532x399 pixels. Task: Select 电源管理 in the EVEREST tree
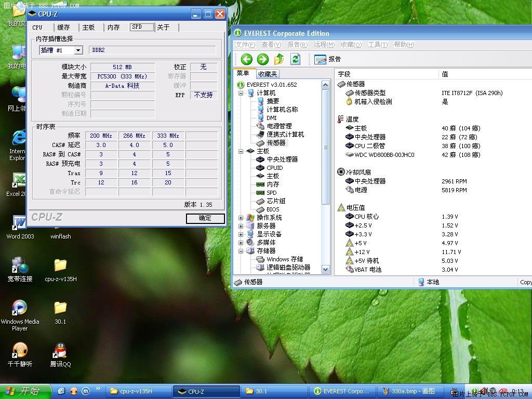[279, 126]
